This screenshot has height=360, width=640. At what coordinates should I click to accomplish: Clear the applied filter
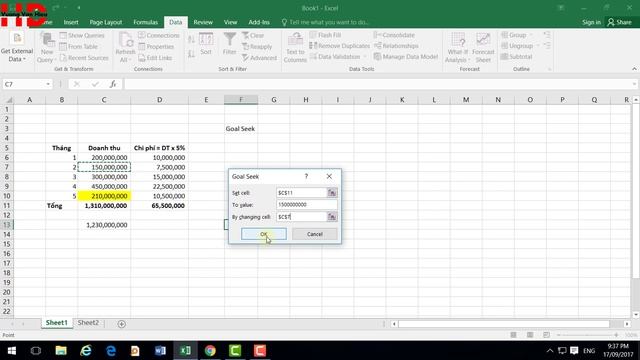click(253, 36)
